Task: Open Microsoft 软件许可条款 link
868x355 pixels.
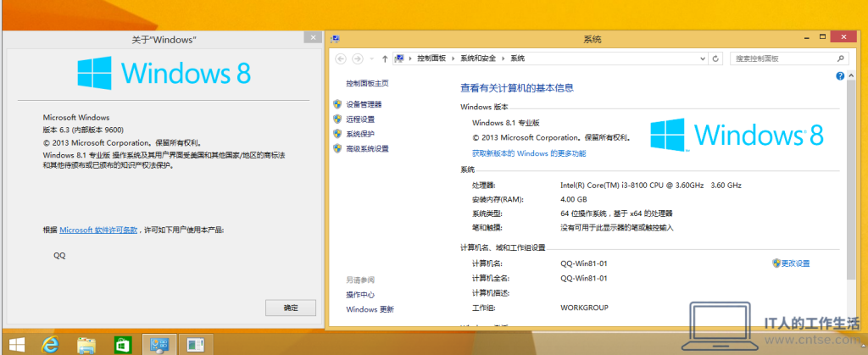Action: pos(98,230)
